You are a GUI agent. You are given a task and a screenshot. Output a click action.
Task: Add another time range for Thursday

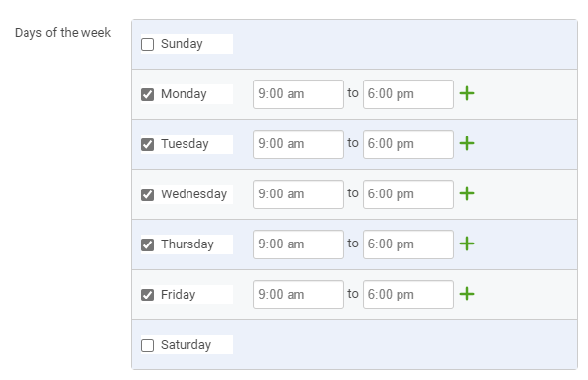[x=467, y=244]
